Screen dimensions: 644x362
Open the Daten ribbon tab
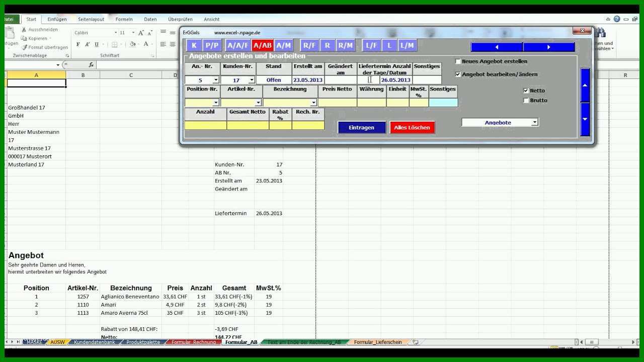[150, 19]
